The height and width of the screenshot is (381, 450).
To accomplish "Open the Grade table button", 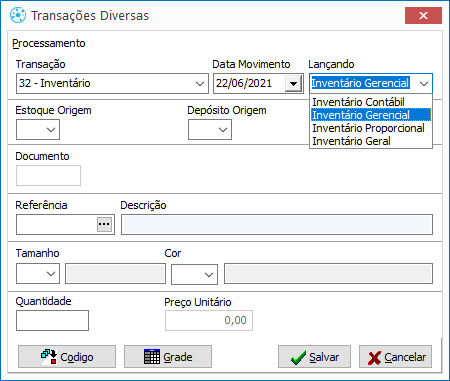I will tap(168, 357).
